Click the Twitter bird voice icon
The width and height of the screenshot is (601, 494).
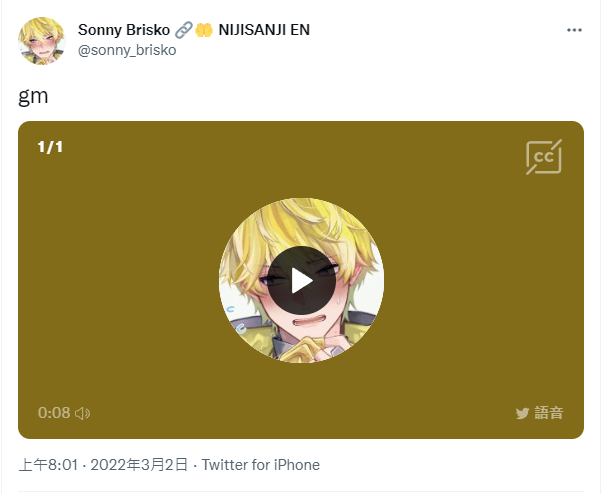point(522,413)
